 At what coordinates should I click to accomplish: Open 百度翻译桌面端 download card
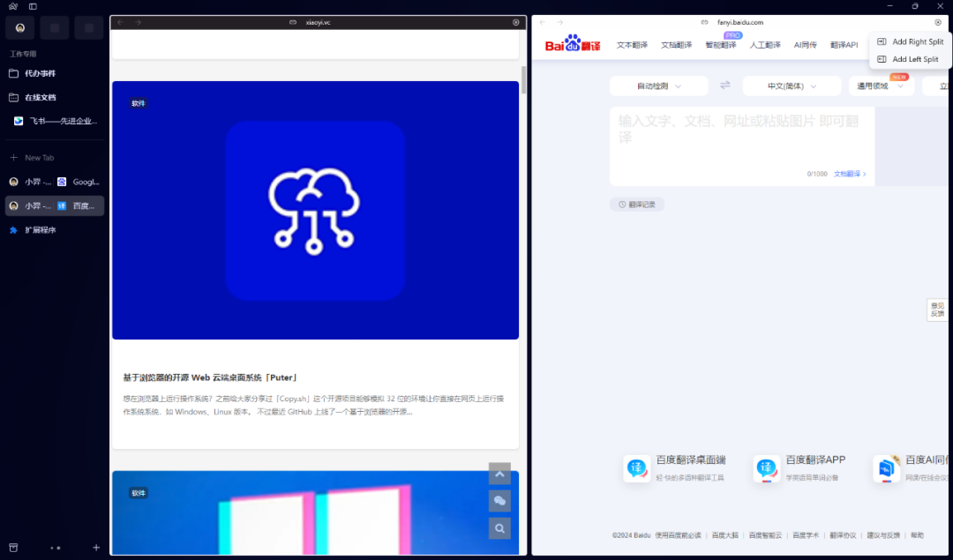click(x=675, y=468)
